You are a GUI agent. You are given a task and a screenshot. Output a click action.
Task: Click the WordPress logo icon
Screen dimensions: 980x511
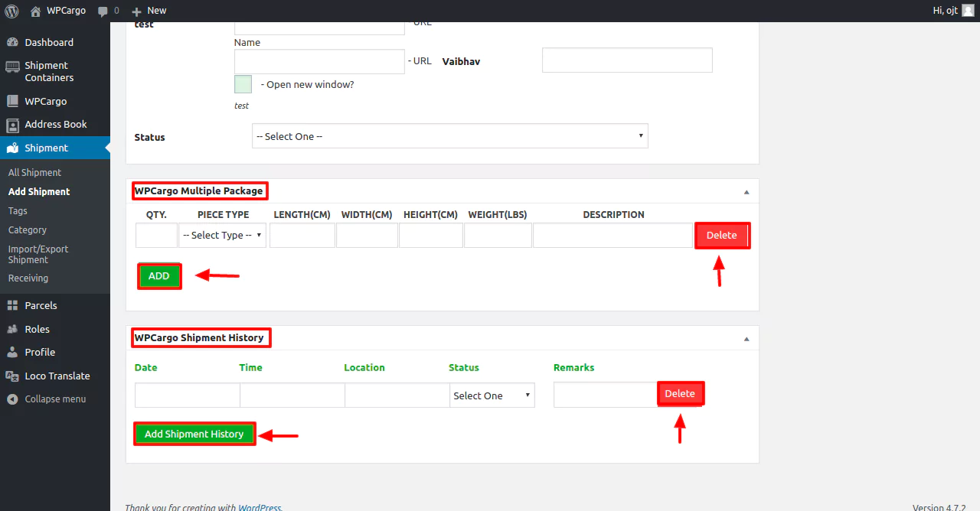click(x=11, y=11)
